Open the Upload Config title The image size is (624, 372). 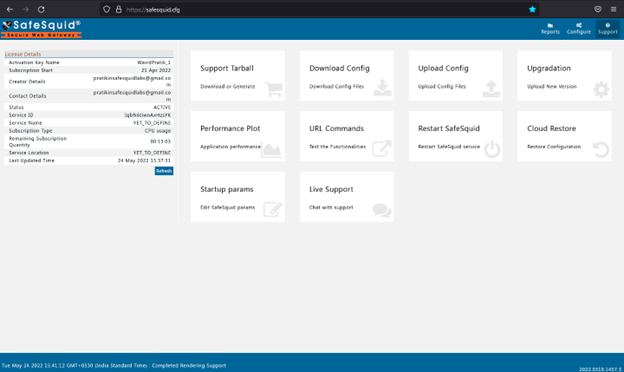(443, 68)
